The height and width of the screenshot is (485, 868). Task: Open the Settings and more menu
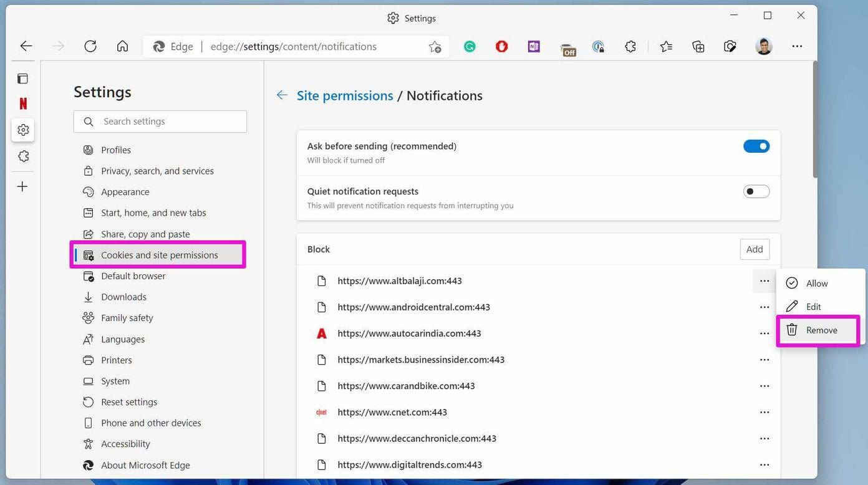pos(797,46)
